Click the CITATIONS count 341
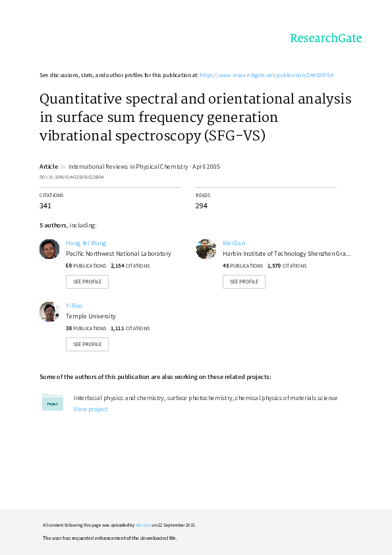 pos(45,206)
